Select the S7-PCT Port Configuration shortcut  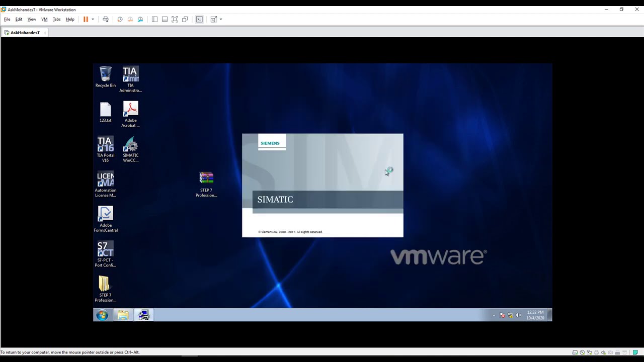[105, 254]
